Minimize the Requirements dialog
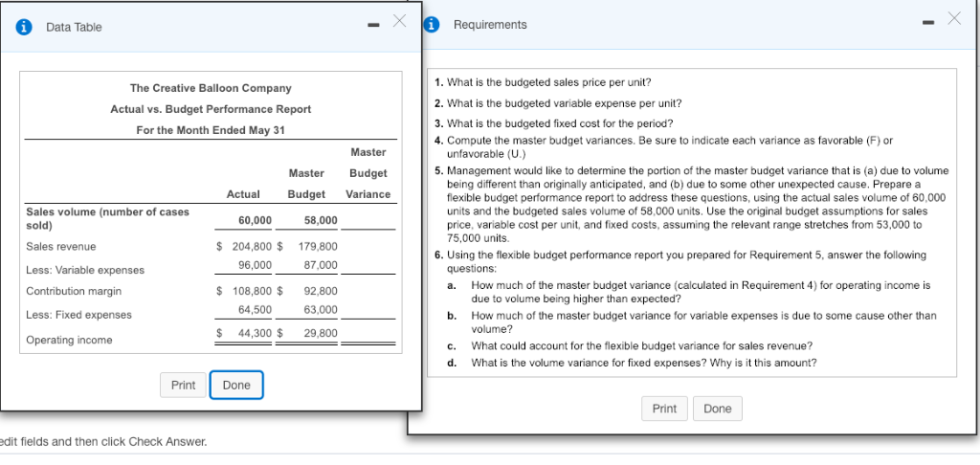Screen dimensions: 980x465 click(930, 23)
